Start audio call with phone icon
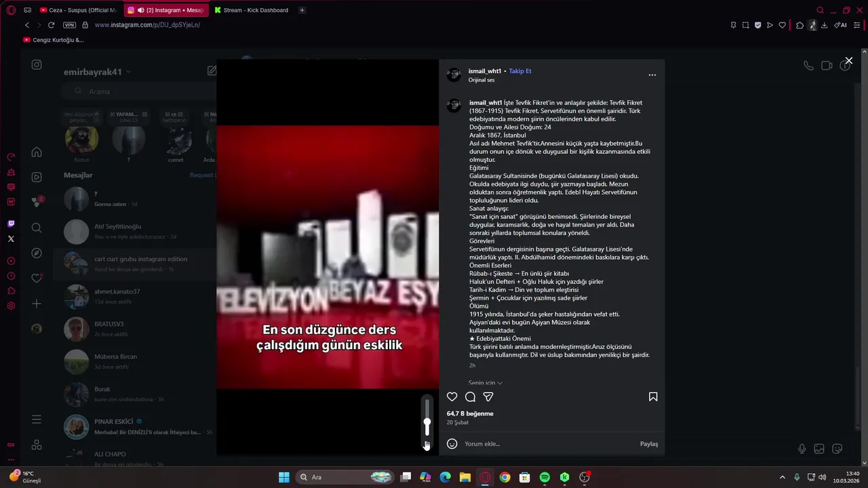The image size is (868, 488). 808,66
